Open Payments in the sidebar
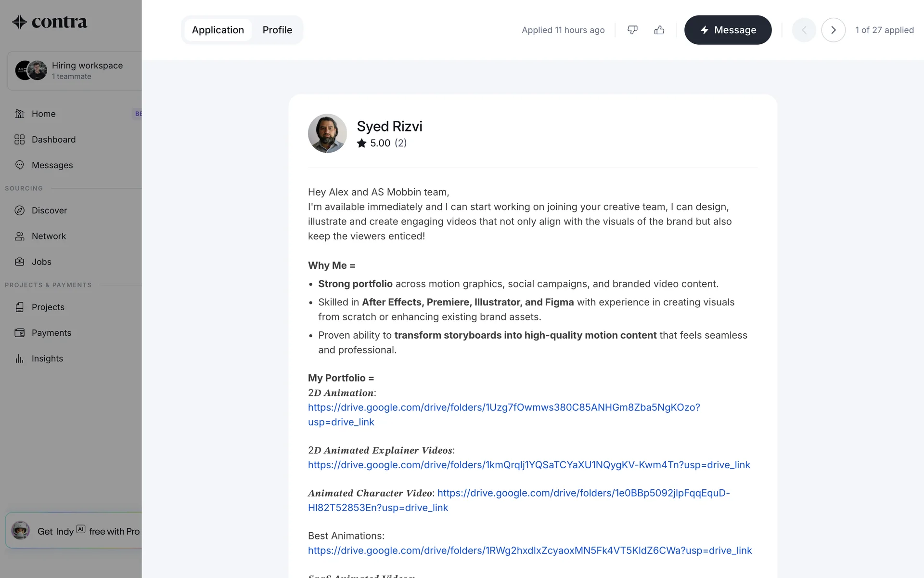924x578 pixels. pos(51,333)
